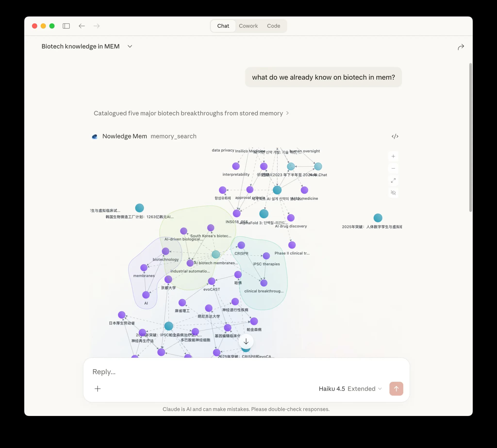Open the Biotech knowledge in MEM title dropdown
Screen dimensions: 497x448
click(130, 46)
